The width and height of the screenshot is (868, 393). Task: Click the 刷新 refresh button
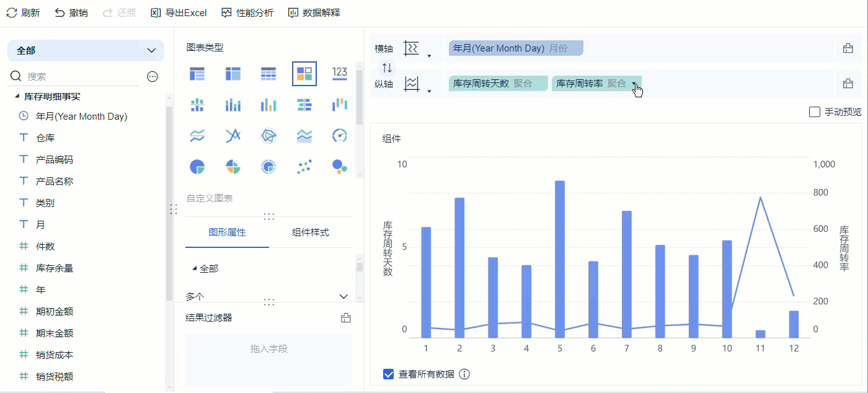point(23,12)
